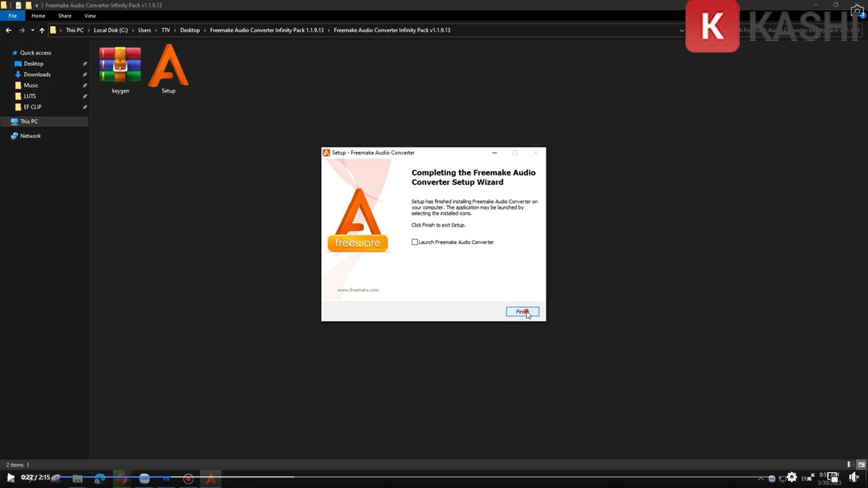Expand the recent locations dropdown arrow
868x488 pixels.
pos(32,30)
